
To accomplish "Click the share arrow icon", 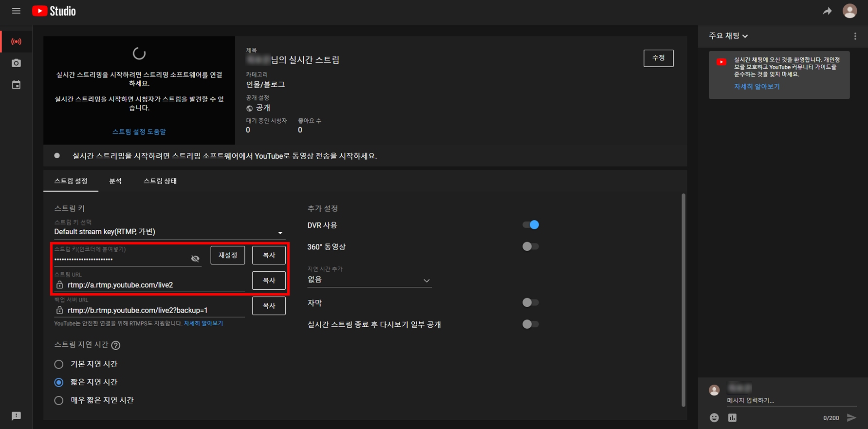I will click(x=827, y=11).
